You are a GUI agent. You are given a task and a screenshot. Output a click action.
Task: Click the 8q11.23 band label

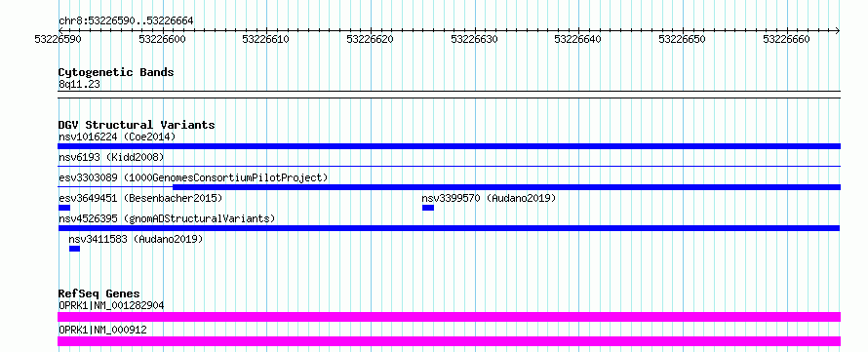click(80, 85)
